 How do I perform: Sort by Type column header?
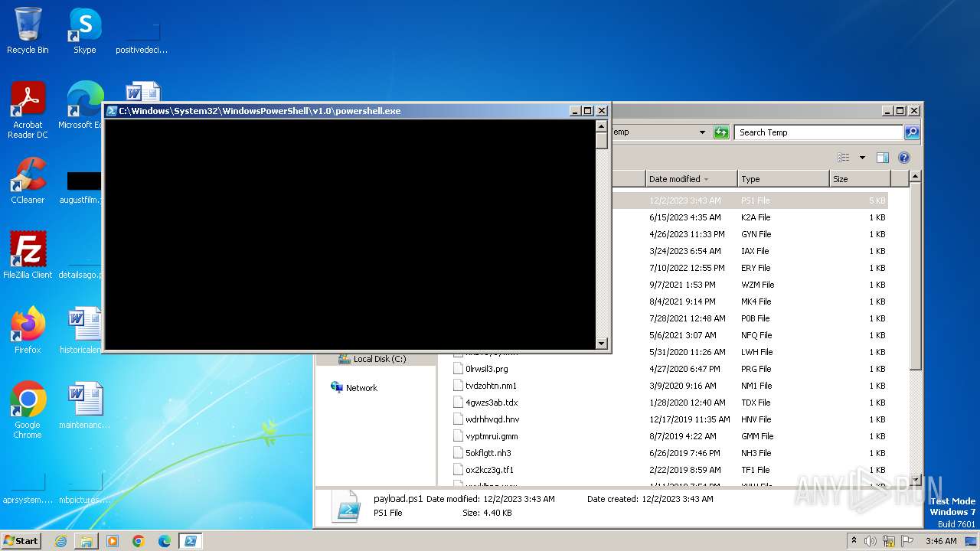[783, 179]
